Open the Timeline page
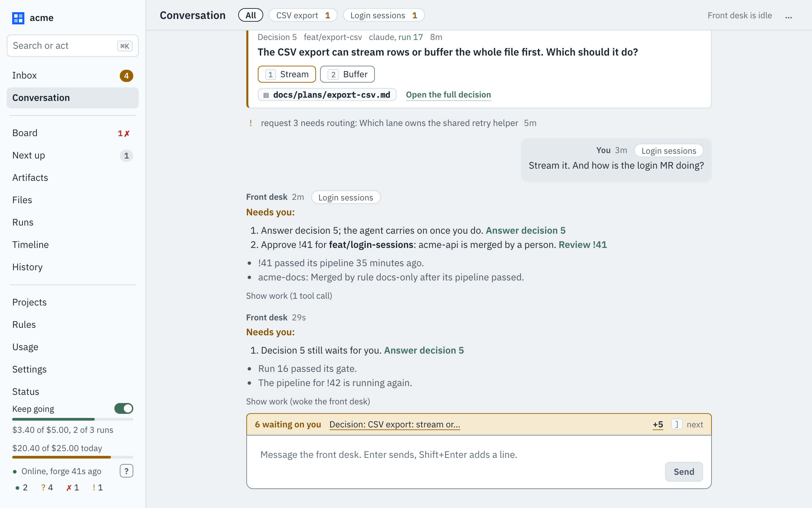The height and width of the screenshot is (508, 812). tap(73, 245)
